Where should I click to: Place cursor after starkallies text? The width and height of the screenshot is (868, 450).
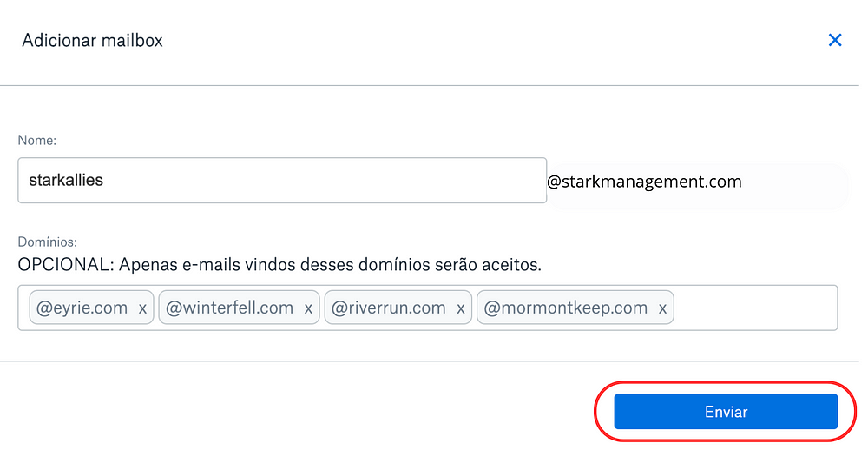click(105, 181)
